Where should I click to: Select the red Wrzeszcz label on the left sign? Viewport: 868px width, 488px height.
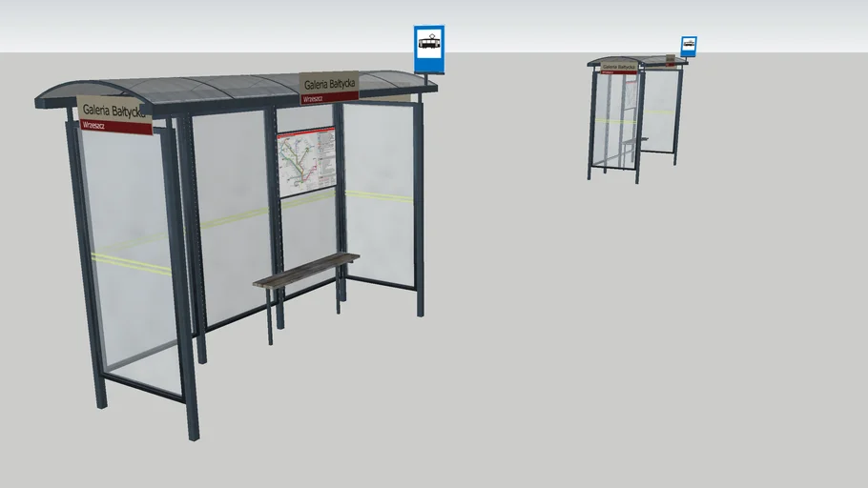tap(116, 127)
